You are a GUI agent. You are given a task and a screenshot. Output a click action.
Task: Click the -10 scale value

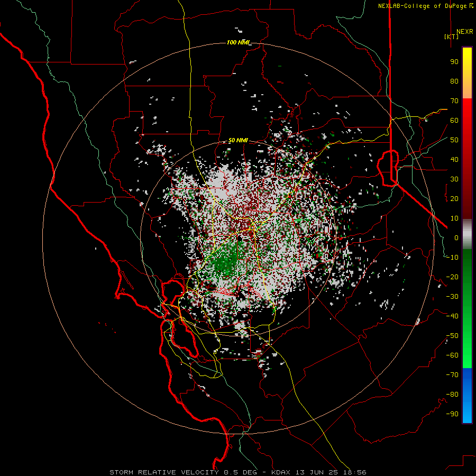[452, 258]
